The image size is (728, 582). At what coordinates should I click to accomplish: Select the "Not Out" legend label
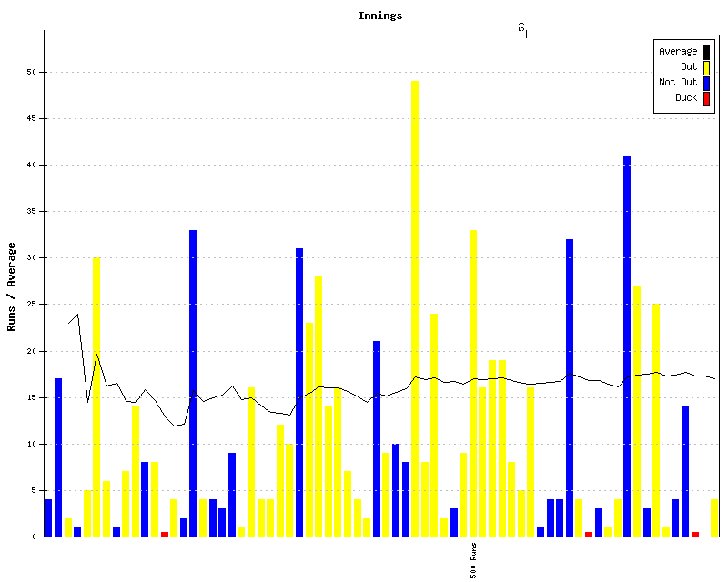pyautogui.click(x=678, y=83)
